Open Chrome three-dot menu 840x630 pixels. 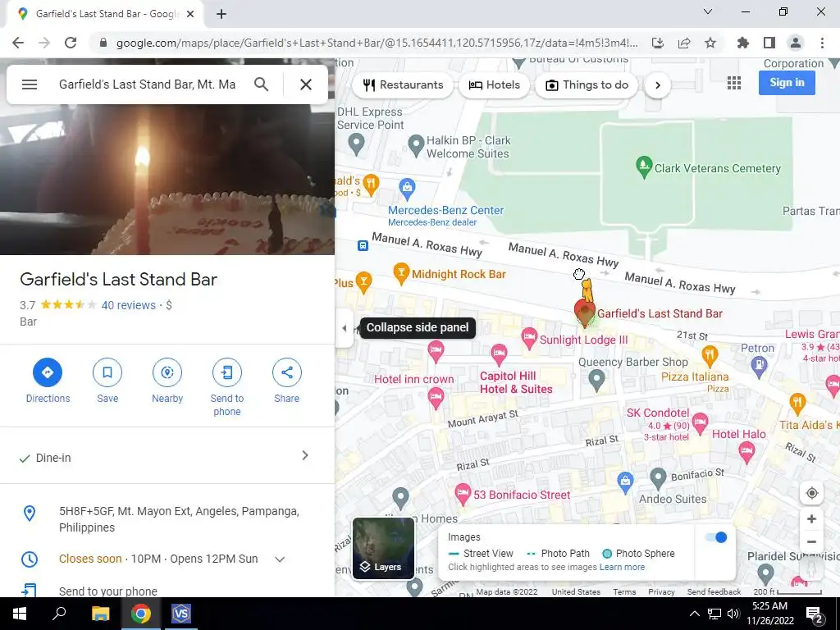coord(822,43)
